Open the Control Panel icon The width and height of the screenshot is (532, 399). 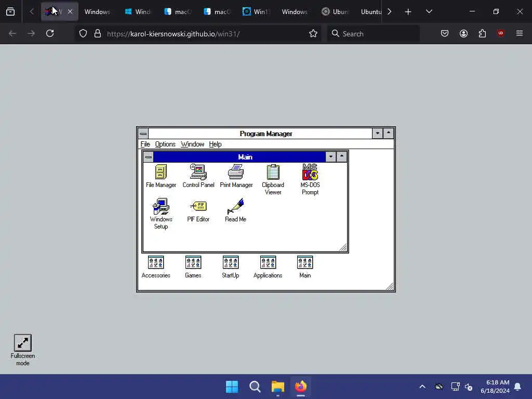point(198,176)
